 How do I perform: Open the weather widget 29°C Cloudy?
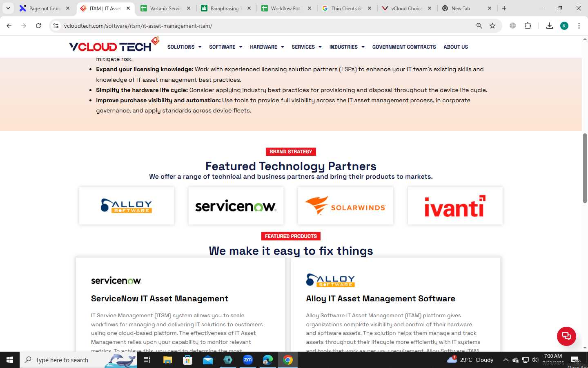pyautogui.click(x=470, y=360)
